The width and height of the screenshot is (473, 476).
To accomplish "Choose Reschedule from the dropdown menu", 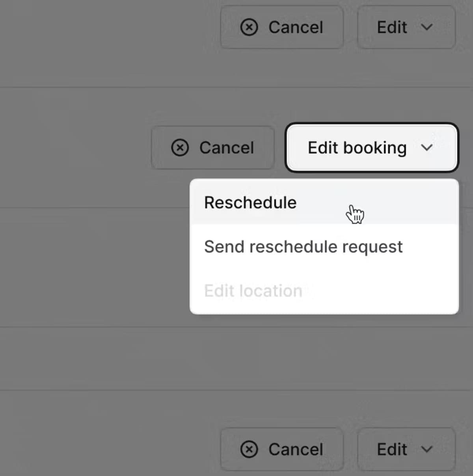I will point(250,203).
